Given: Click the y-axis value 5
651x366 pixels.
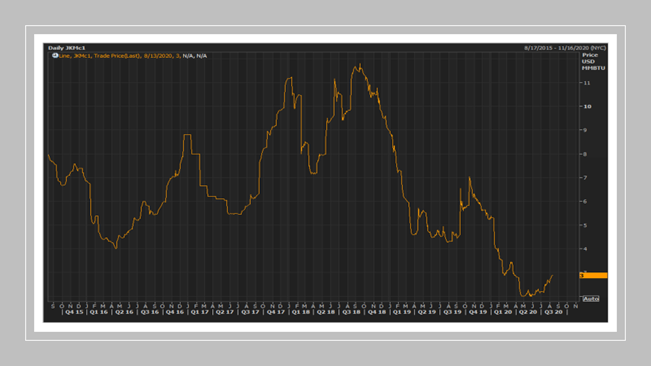Looking at the screenshot, I should point(585,226).
